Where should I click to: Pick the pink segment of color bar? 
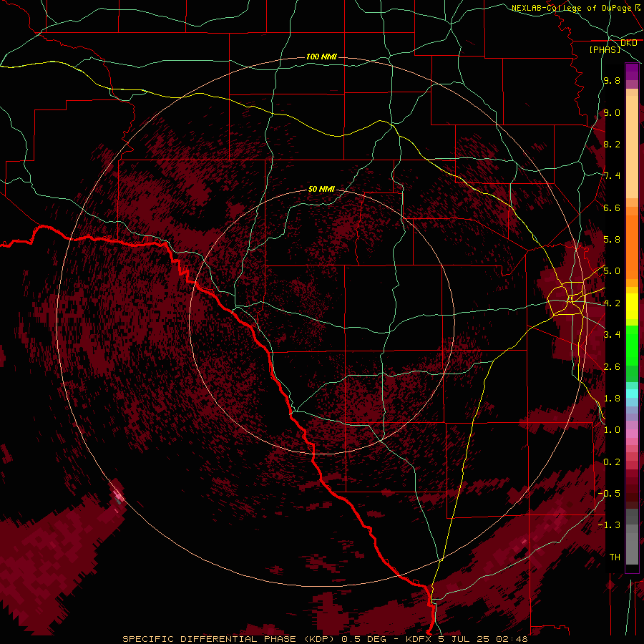(x=632, y=434)
